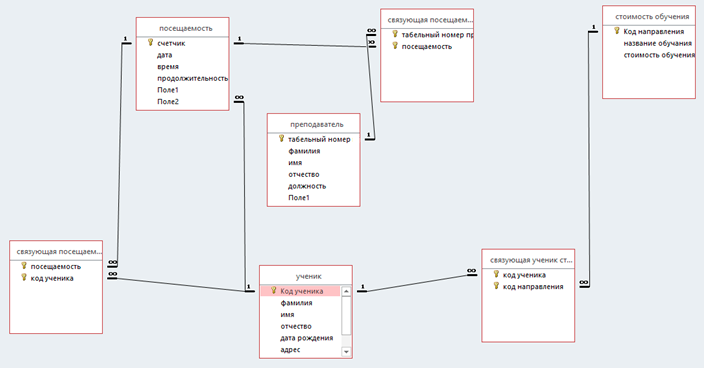Select the название обучения field
Viewport: 704px width, 368px height.
click(x=657, y=43)
